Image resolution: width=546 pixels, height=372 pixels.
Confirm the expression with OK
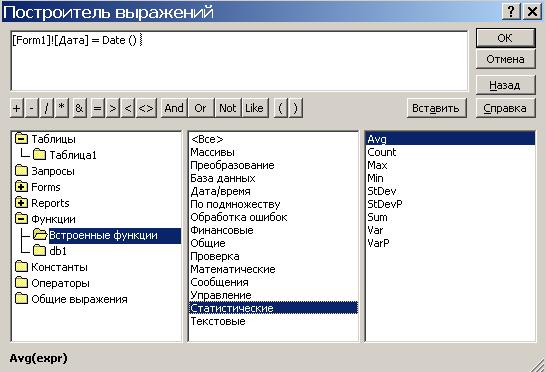pos(505,38)
